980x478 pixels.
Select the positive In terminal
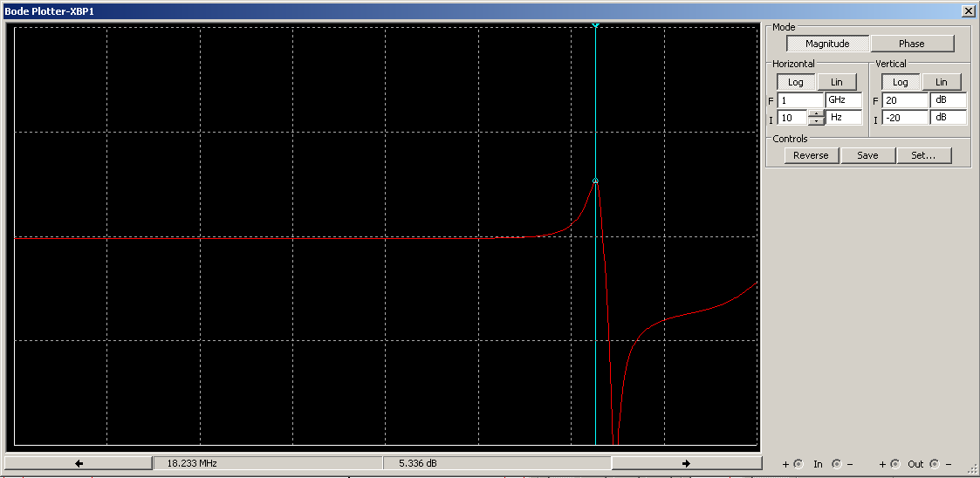pos(798,464)
